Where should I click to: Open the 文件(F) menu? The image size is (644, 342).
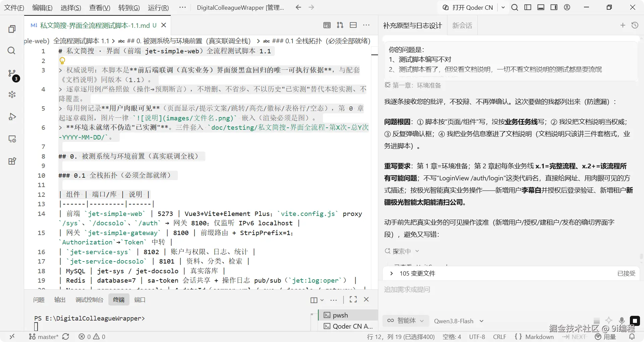coord(14,7)
